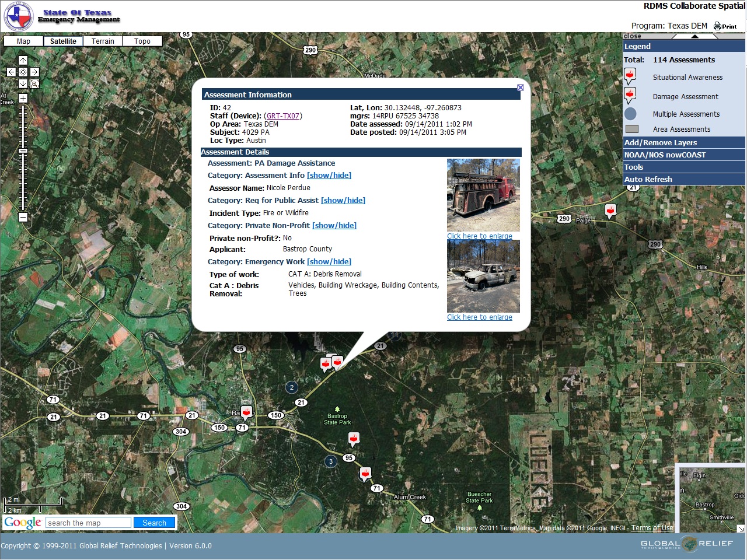747x560 pixels.
Task: Recenter the map using the center pan icon
Action: tap(23, 72)
